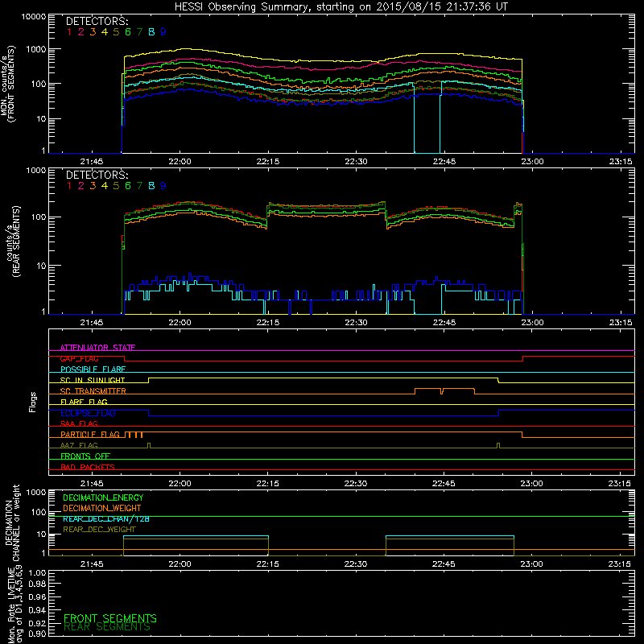
Task: Click the 1.00 tick on the livetime axis
Action: tap(37, 572)
